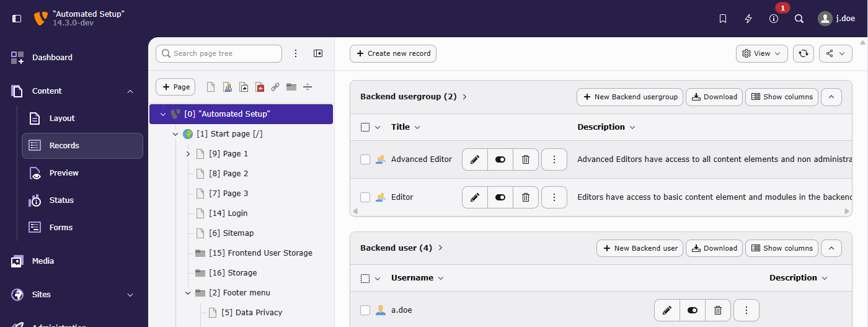Click the search magnifier in top bar
Image resolution: width=868 pixels, height=327 pixels.
[x=799, y=19]
